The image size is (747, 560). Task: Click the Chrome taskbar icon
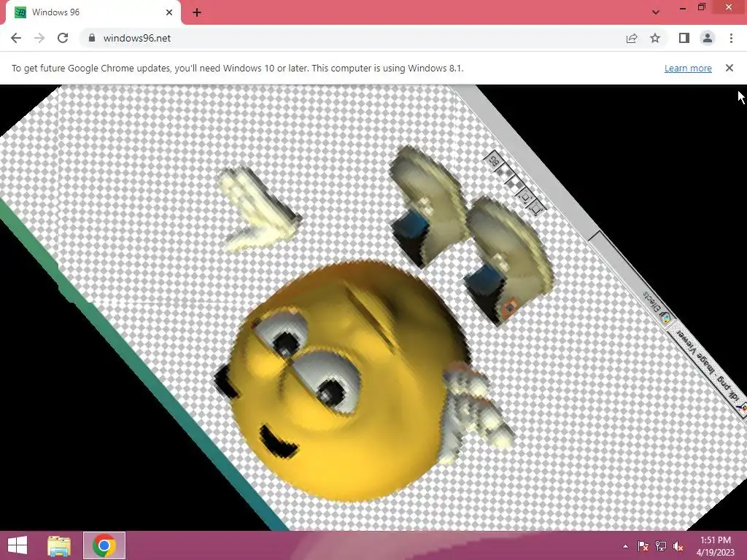(104, 545)
